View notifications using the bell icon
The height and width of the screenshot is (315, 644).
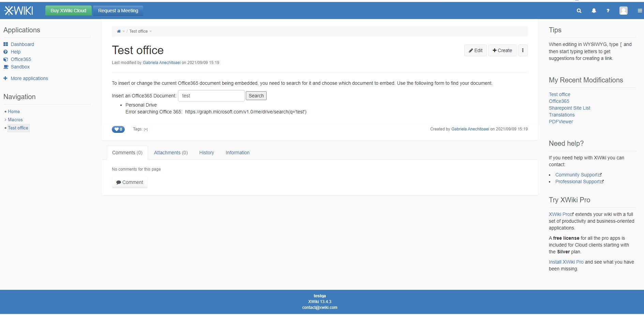593,11
